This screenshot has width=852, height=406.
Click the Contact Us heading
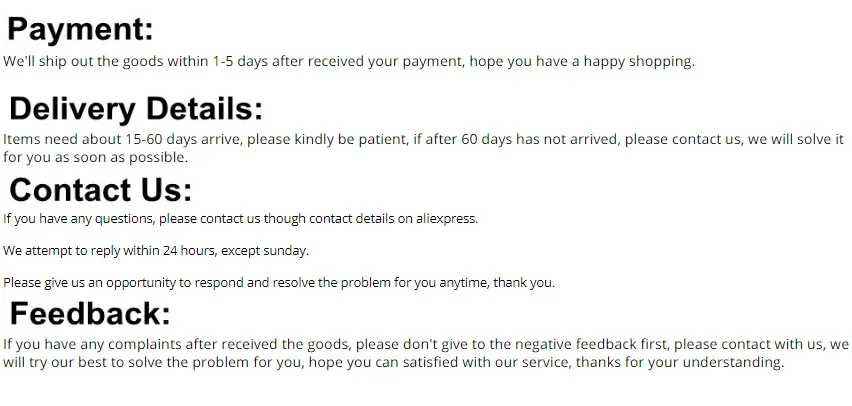(100, 189)
